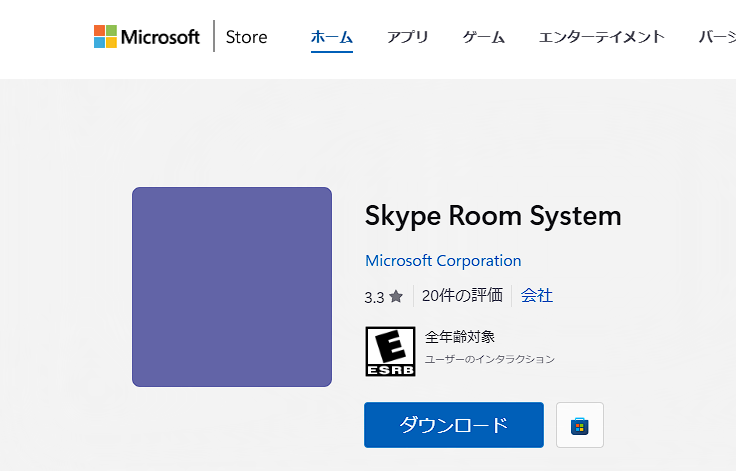Click the 全年齢対象 age rating text
Screen dimensions: 736x471
tap(460, 337)
